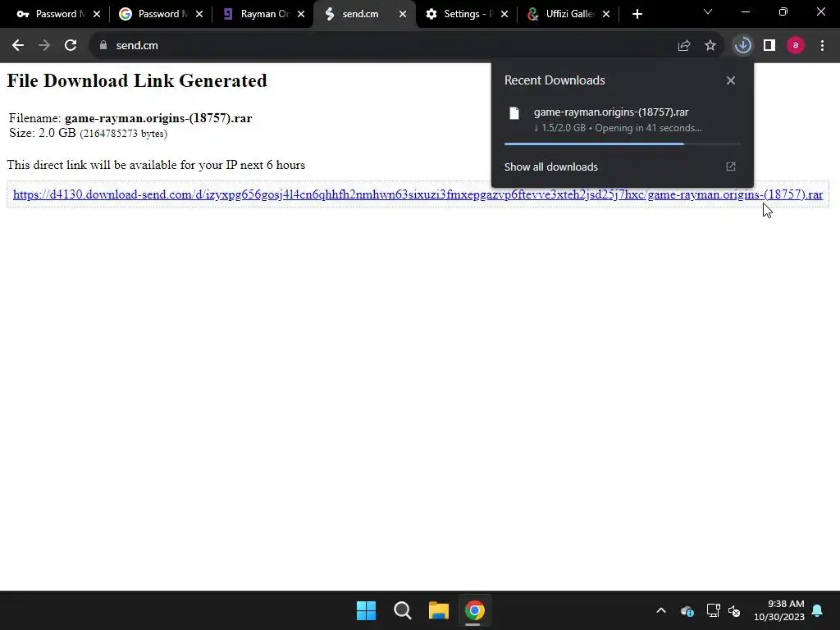Open Show all downloads
The image size is (840, 630).
(550, 167)
